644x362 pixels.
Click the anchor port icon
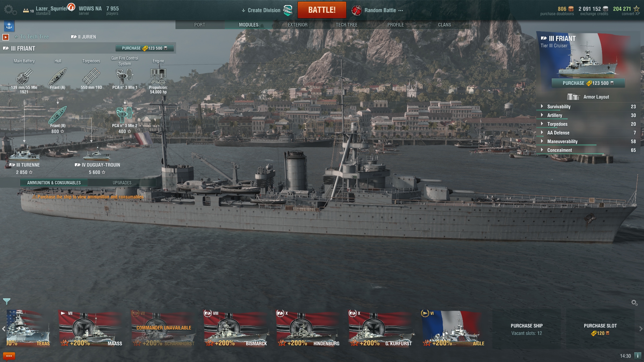(9, 26)
